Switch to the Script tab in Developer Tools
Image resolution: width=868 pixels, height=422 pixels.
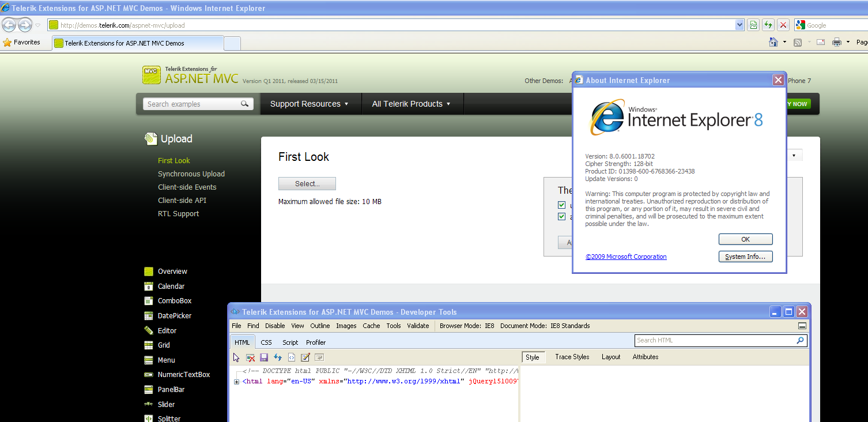tap(290, 342)
